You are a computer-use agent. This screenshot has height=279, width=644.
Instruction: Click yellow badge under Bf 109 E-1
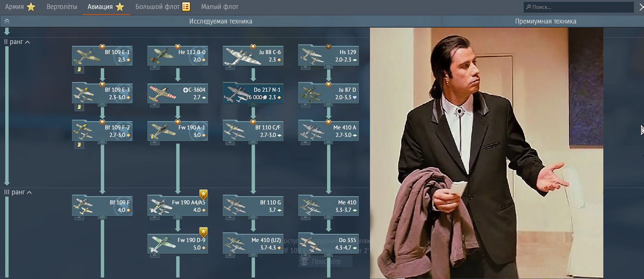(x=79, y=69)
